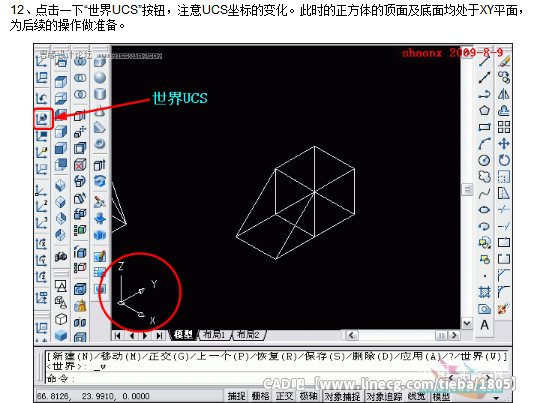
Task: Choose the Stretch modify tool
Action: click(x=504, y=193)
